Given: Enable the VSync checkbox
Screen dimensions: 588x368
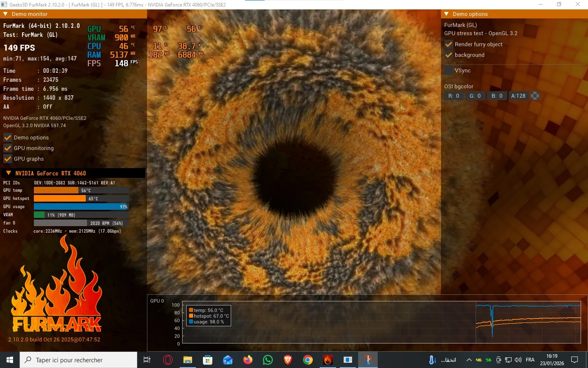Looking at the screenshot, I should pyautogui.click(x=449, y=70).
